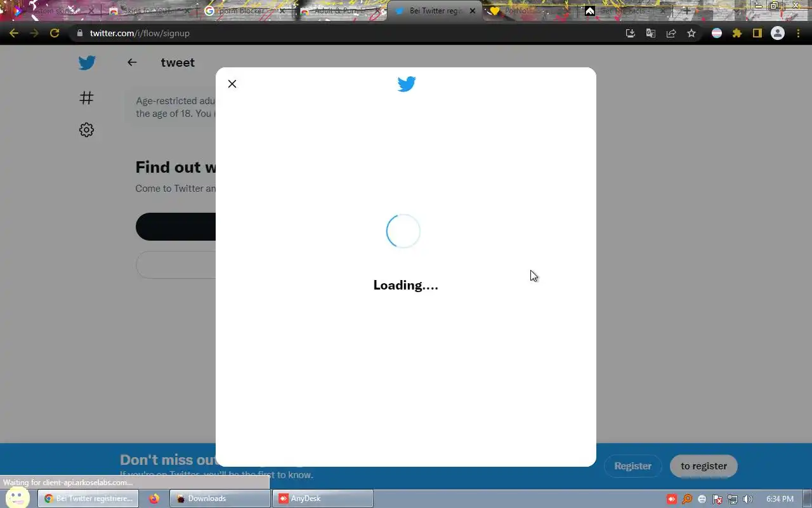Close the Bei Twitter tab
This screenshot has height=508, width=812.
pos(472,11)
